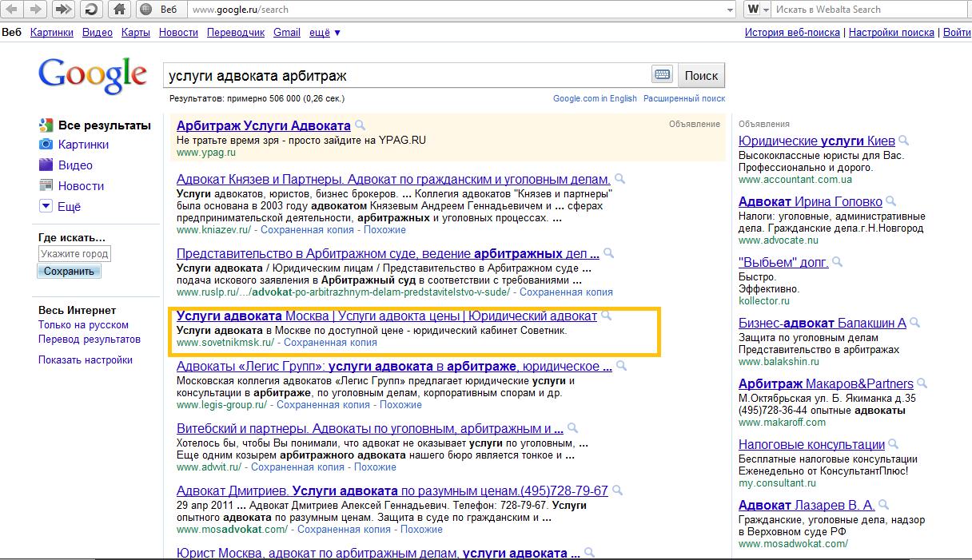Preview magnifier next to Представительство в Арбитражном суде

(x=609, y=253)
